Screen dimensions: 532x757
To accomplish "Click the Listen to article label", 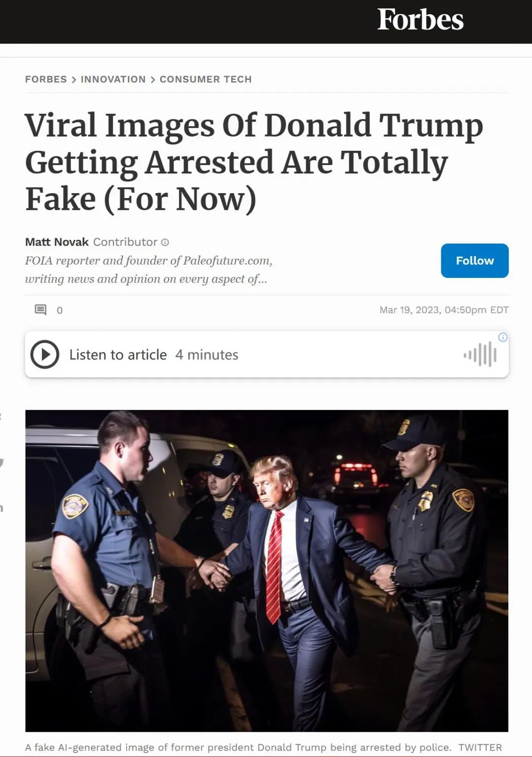I will click(118, 355).
